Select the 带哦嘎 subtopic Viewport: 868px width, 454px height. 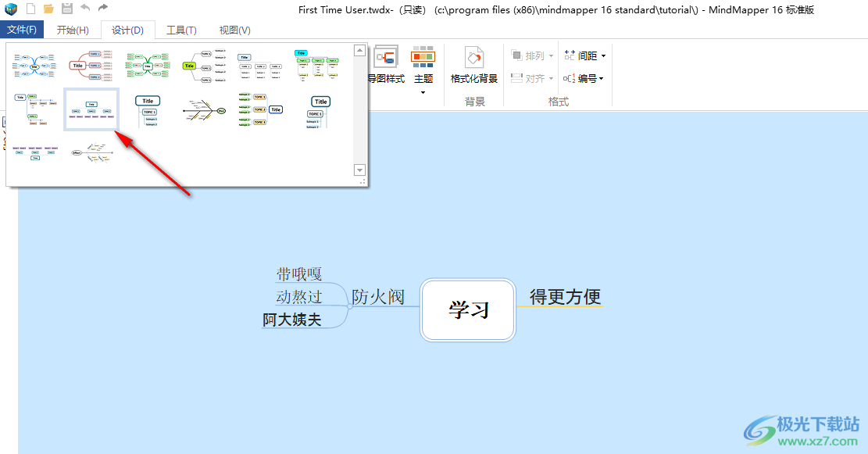point(299,274)
